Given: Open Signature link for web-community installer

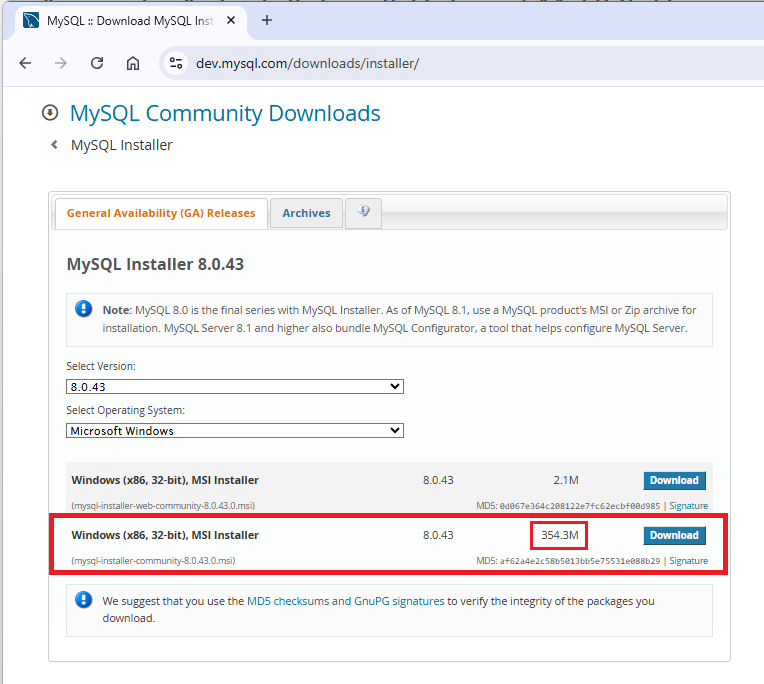Looking at the screenshot, I should coord(688,506).
